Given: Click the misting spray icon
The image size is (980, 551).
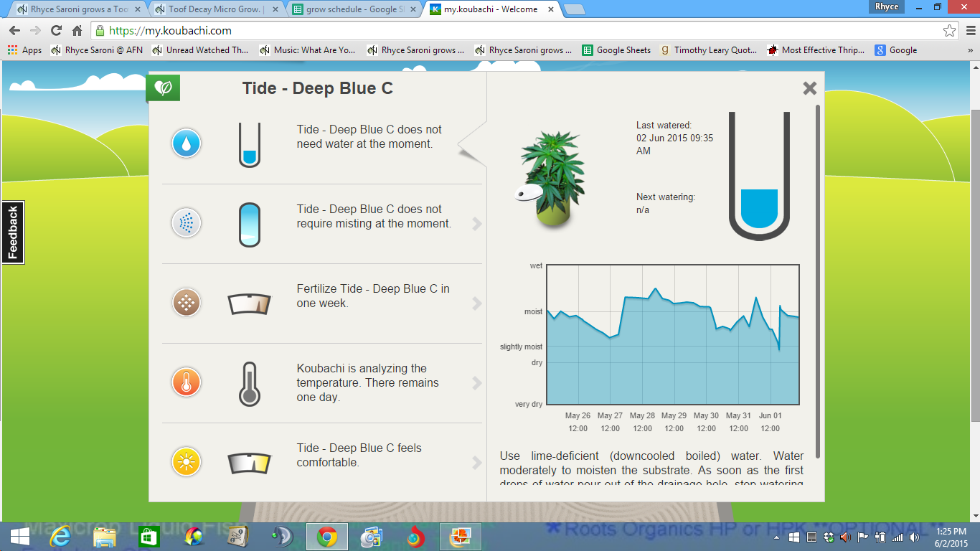Looking at the screenshot, I should coord(187,223).
